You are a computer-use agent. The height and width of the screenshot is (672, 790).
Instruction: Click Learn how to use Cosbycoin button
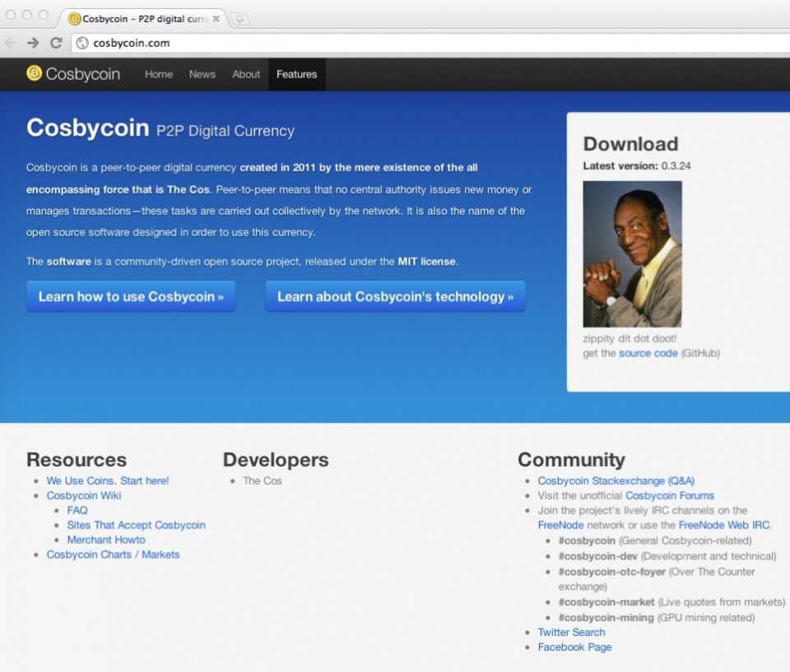coord(131,297)
